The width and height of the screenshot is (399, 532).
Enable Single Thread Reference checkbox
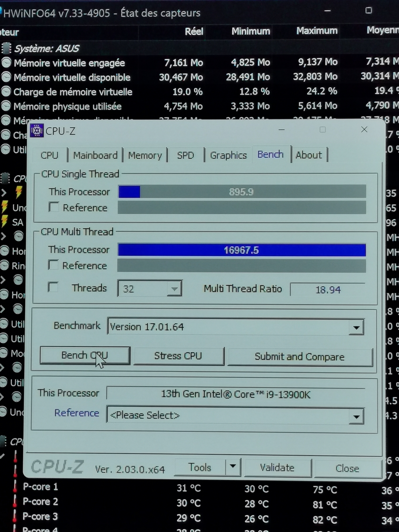click(x=54, y=207)
